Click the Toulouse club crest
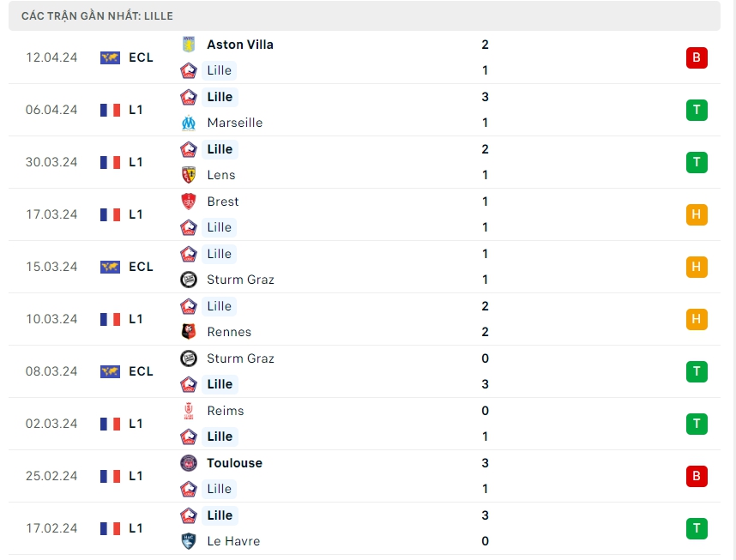 click(189, 463)
